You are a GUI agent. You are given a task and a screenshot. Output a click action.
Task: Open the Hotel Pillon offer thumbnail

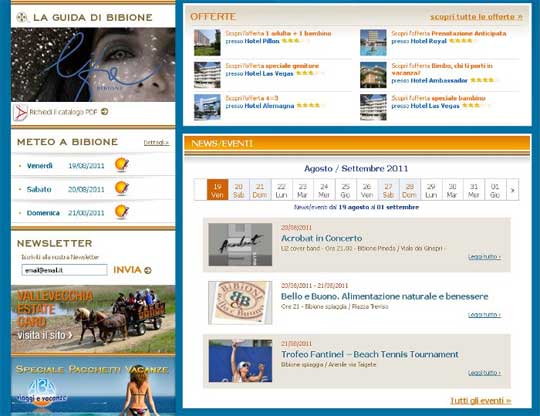coord(207,42)
